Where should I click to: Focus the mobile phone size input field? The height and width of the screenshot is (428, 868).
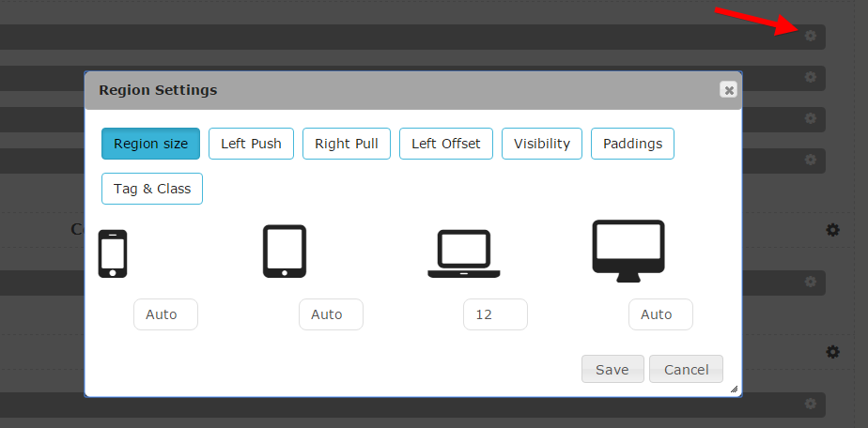click(x=165, y=314)
